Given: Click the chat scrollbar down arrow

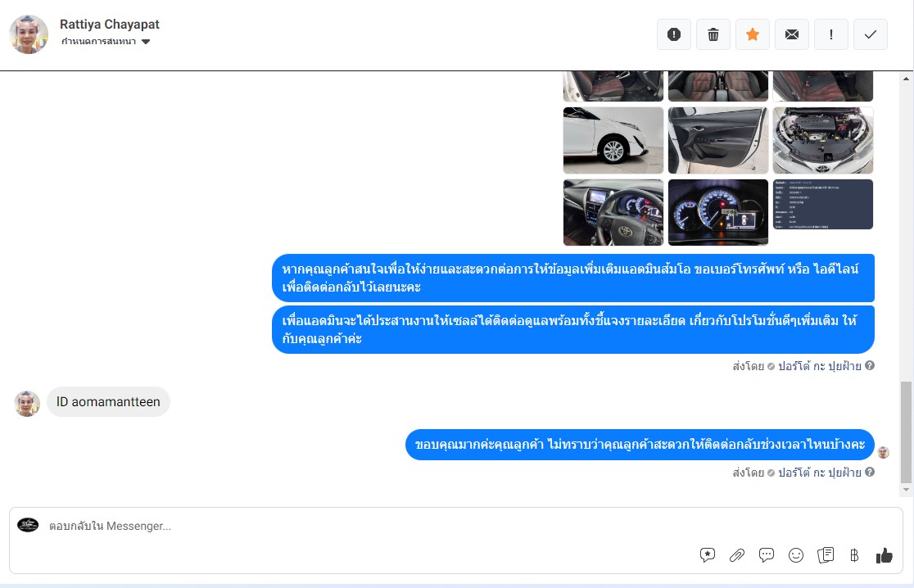Looking at the screenshot, I should (906, 490).
